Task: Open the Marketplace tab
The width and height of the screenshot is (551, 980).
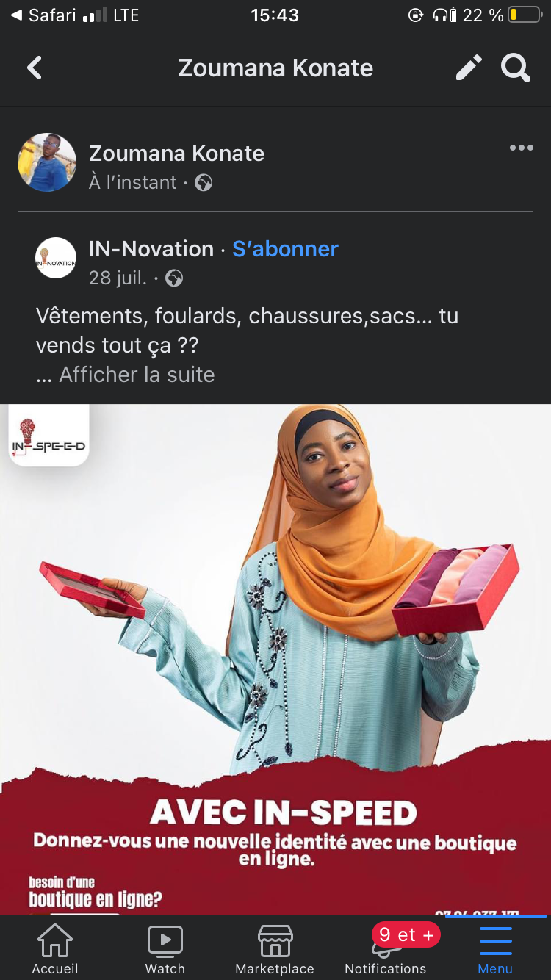Action: [x=275, y=949]
